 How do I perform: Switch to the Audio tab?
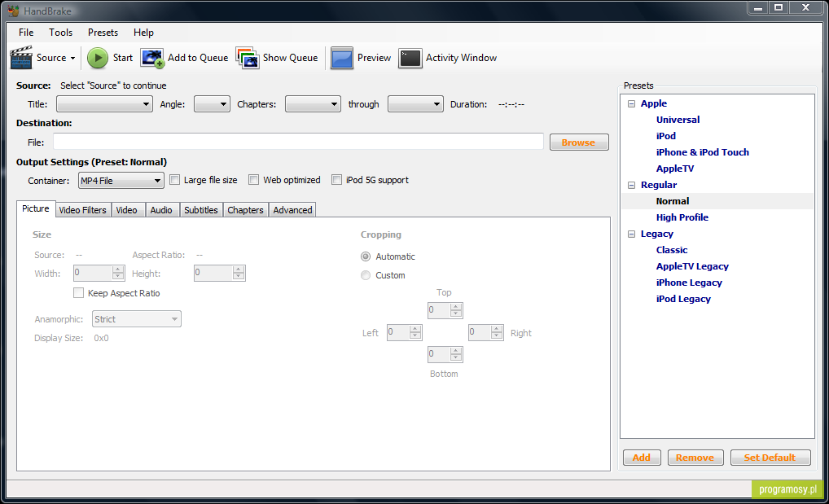[161, 210]
